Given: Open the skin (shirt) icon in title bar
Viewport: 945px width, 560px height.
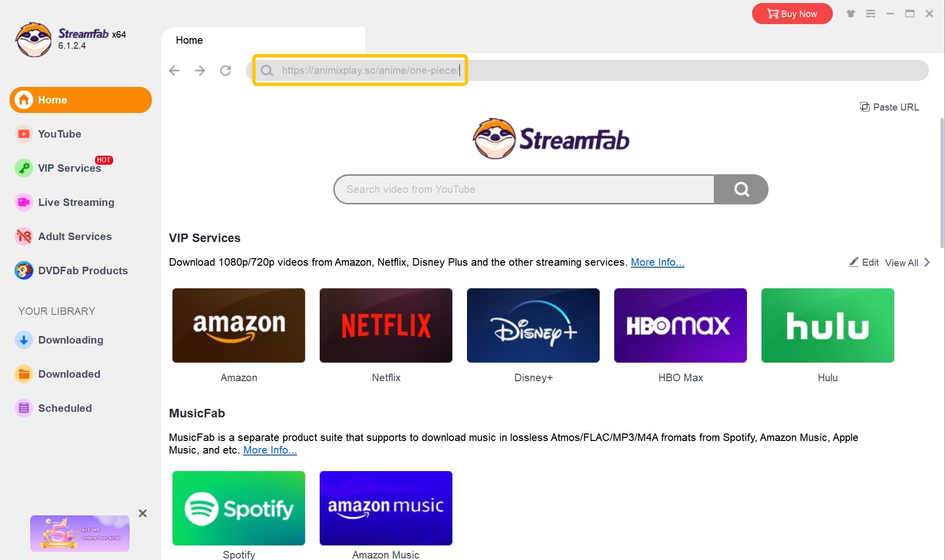Looking at the screenshot, I should [x=850, y=14].
